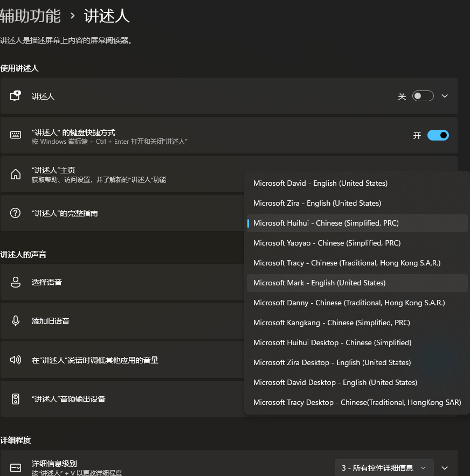Pick Microsoft Zira Desktop - English voice
This screenshot has height=476, width=470.
click(357, 363)
